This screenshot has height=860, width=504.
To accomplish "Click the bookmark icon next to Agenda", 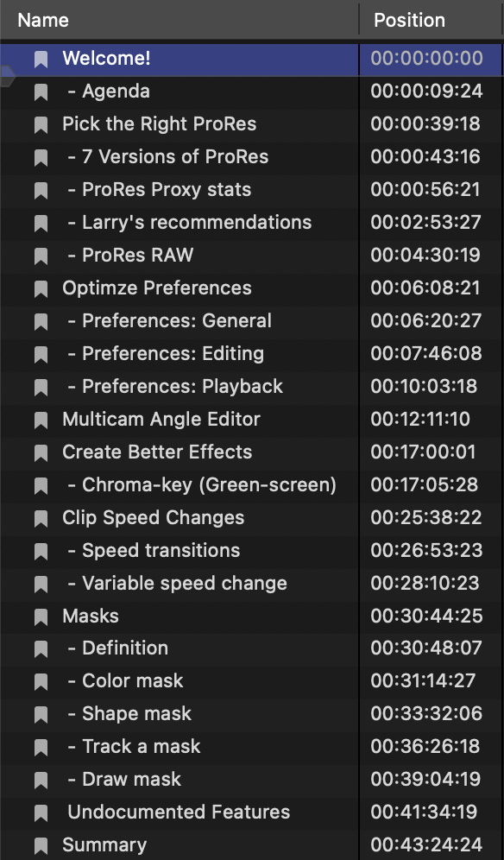I will [41, 92].
